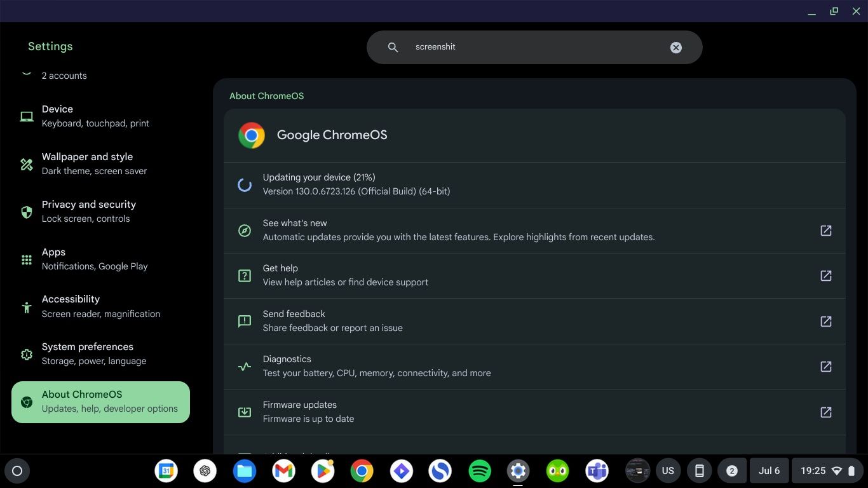This screenshot has height=488, width=868.
Task: Open the Files app in shelf
Action: 245,471
